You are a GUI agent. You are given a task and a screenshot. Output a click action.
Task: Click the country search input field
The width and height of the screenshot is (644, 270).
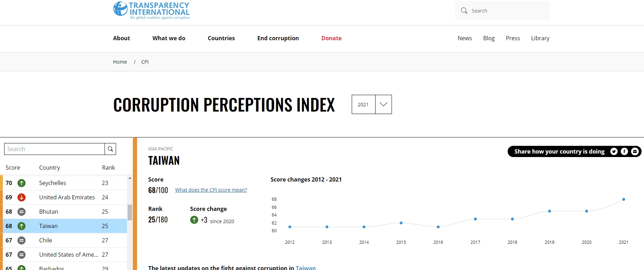(54, 149)
